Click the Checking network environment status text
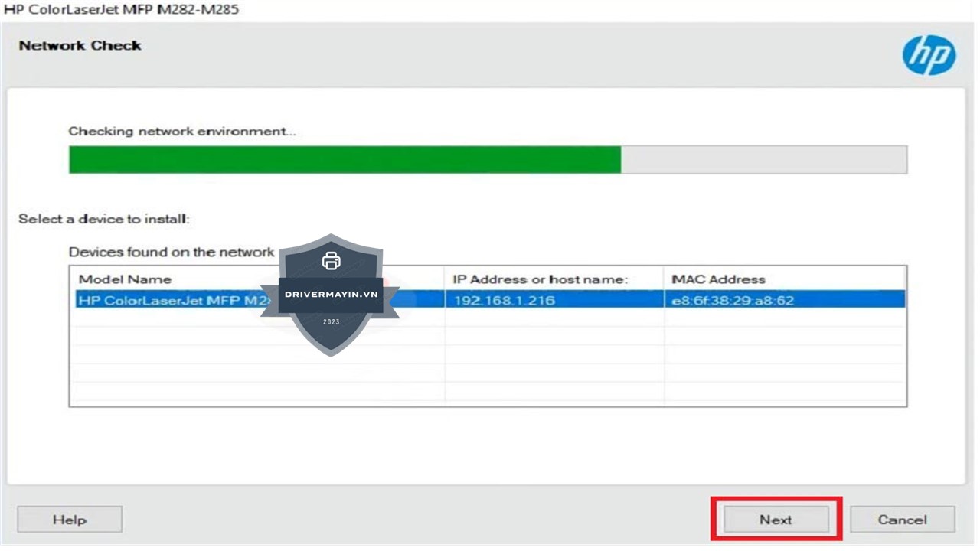Screen dimensions: 980x551 (182, 132)
